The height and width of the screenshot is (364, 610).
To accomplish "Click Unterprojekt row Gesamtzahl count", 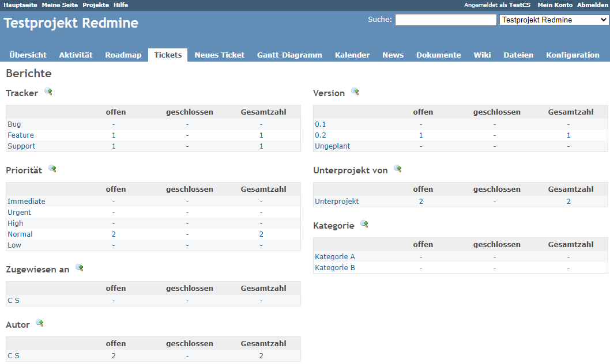I will point(568,201).
